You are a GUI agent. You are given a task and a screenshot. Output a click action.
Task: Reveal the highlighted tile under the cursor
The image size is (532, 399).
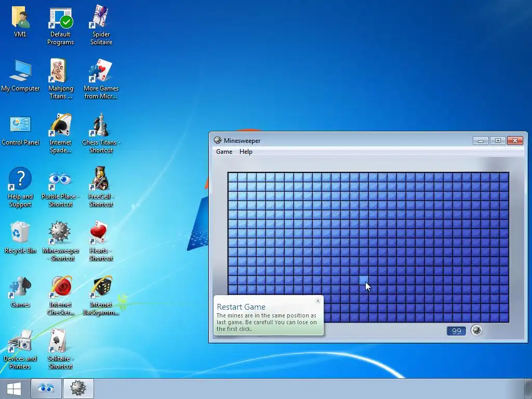tap(364, 280)
